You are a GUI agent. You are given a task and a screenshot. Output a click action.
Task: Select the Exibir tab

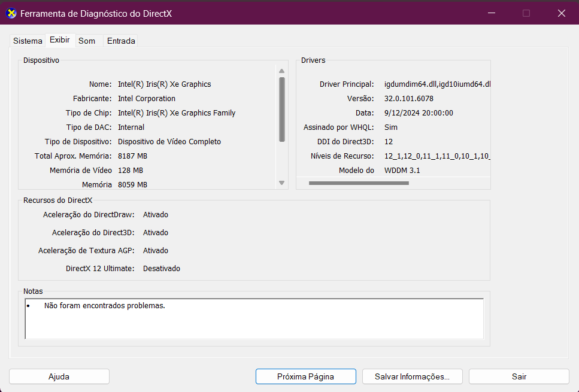[x=60, y=40]
